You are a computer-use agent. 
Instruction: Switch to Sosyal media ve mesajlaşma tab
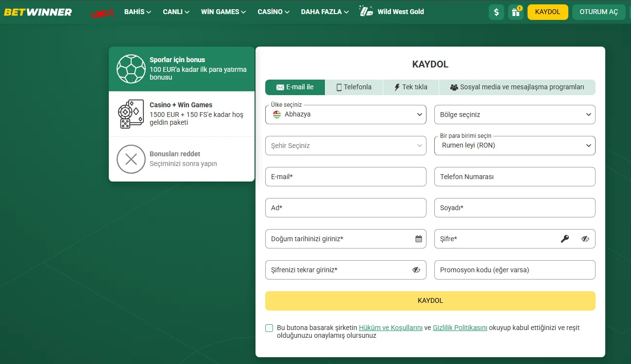[517, 87]
